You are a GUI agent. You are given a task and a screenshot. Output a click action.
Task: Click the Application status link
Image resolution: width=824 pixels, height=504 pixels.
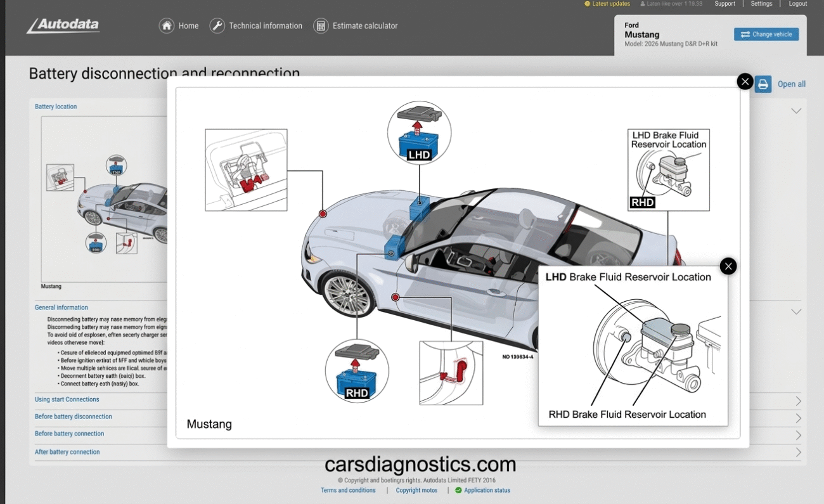pyautogui.click(x=487, y=490)
